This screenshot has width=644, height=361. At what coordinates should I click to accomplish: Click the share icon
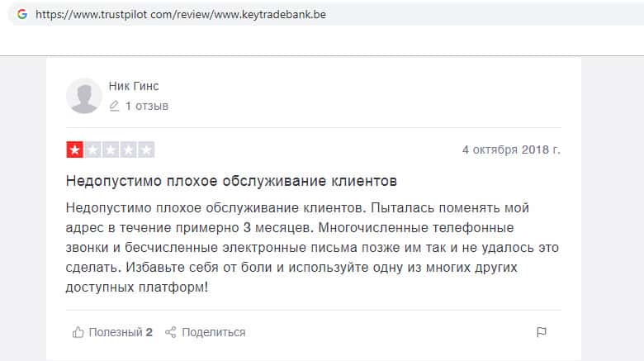pyautogui.click(x=171, y=332)
